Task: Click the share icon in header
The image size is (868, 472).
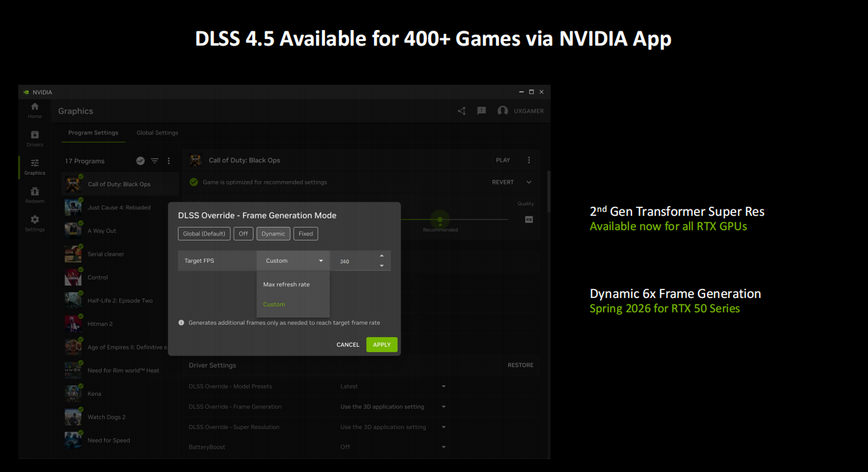Action: pos(461,111)
